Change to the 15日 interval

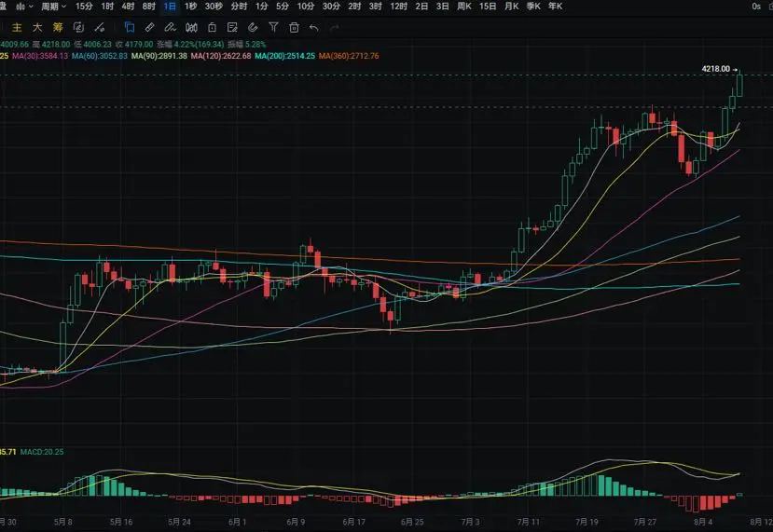click(488, 7)
